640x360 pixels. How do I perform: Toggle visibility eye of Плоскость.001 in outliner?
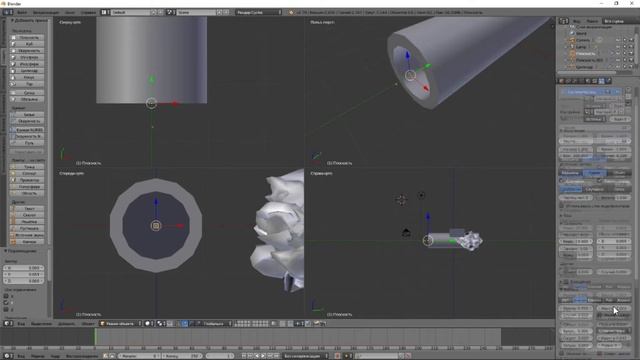tap(618, 60)
